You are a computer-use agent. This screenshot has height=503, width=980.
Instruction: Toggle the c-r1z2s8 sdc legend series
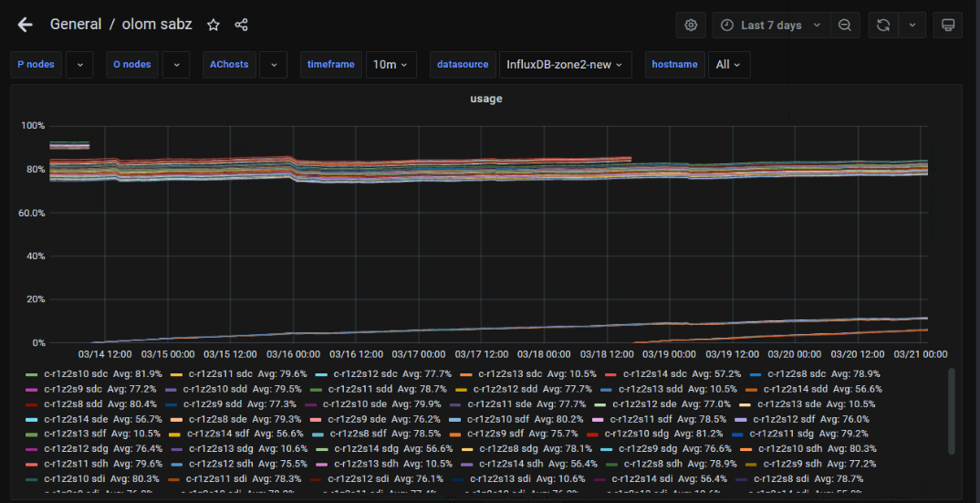coord(796,373)
